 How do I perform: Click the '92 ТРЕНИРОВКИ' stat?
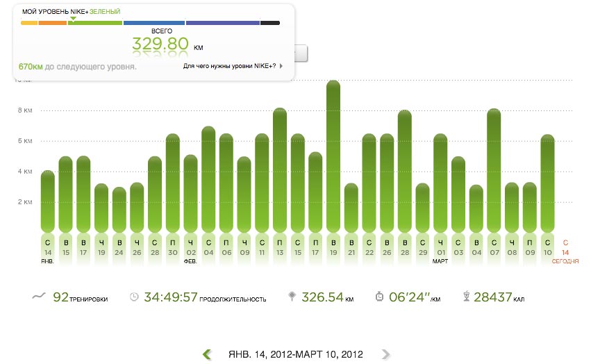(x=81, y=297)
